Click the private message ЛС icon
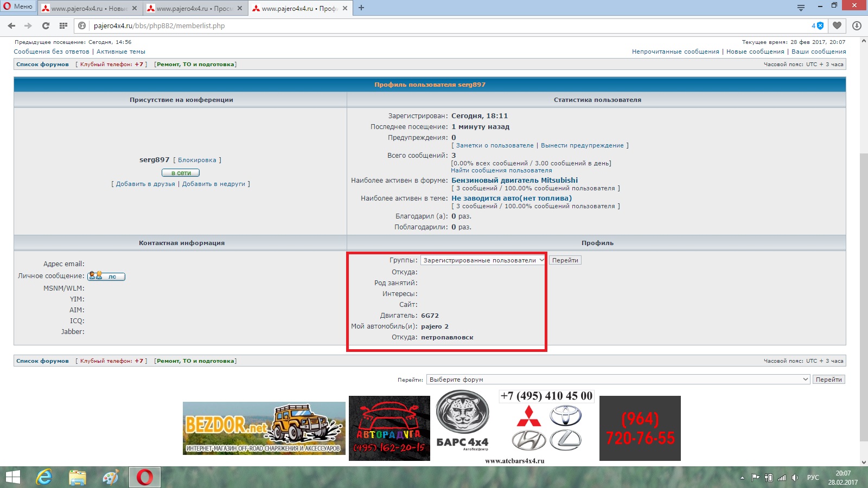Image resolution: width=868 pixels, height=488 pixels. [x=106, y=276]
